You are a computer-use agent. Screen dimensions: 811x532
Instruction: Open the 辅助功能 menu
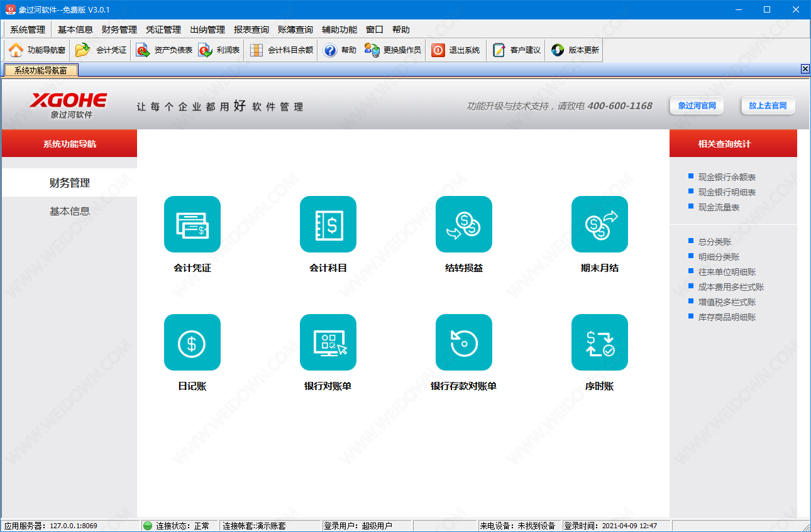click(x=339, y=30)
